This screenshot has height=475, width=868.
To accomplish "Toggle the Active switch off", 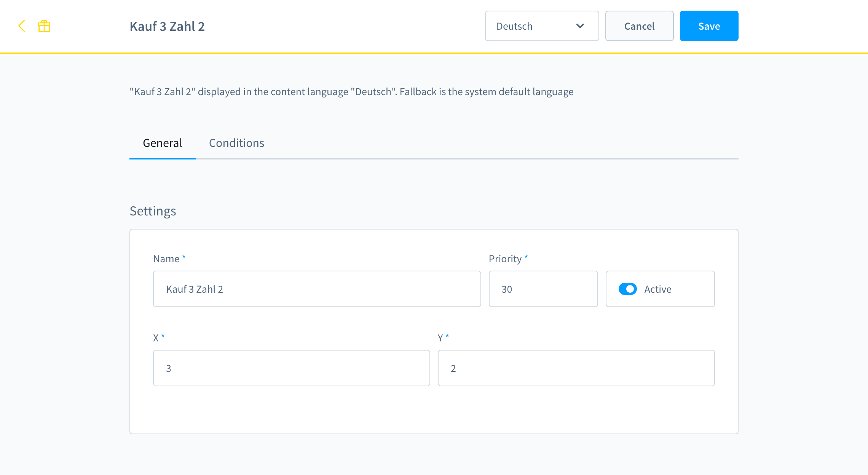I will (x=627, y=289).
